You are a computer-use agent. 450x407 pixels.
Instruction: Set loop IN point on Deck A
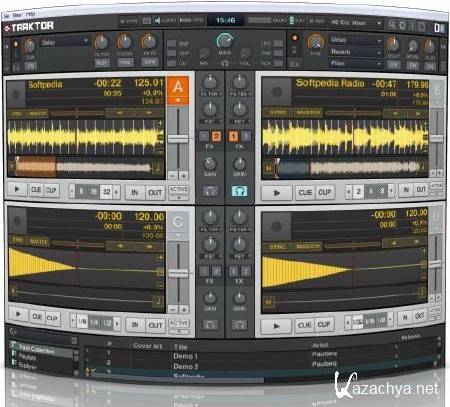(134, 192)
